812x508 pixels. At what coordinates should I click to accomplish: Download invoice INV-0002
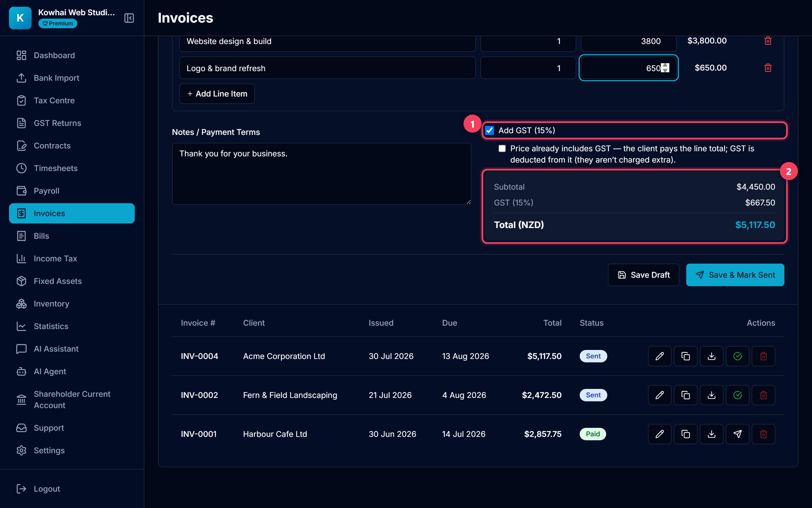tap(711, 395)
